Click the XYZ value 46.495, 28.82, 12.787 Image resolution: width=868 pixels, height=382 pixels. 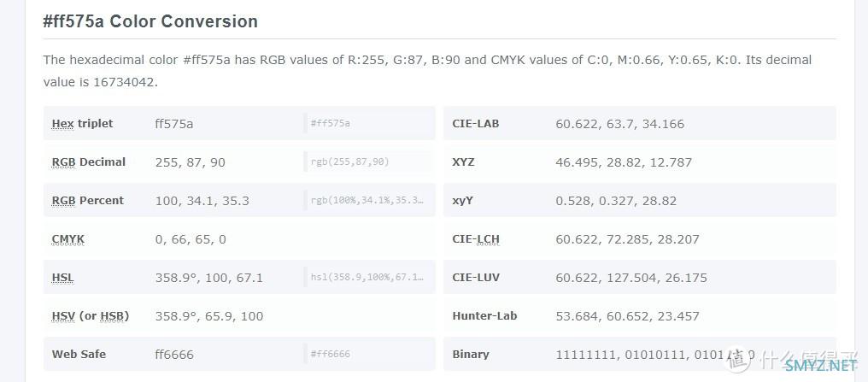click(624, 162)
